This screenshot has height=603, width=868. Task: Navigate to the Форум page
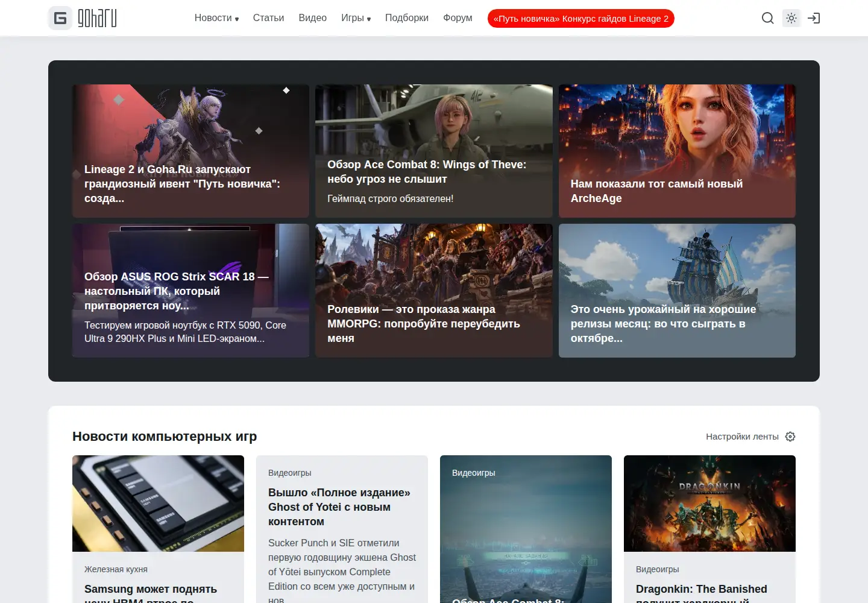[458, 18]
